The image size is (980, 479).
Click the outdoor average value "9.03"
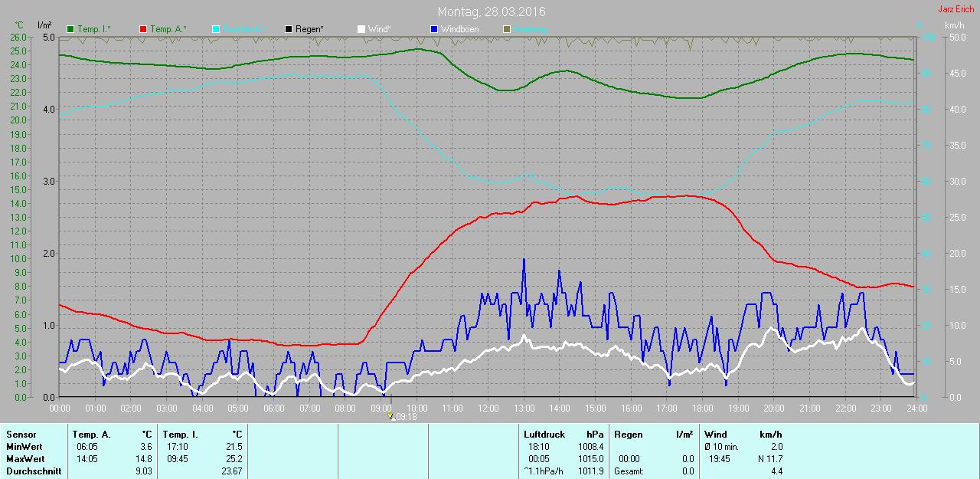(143, 471)
